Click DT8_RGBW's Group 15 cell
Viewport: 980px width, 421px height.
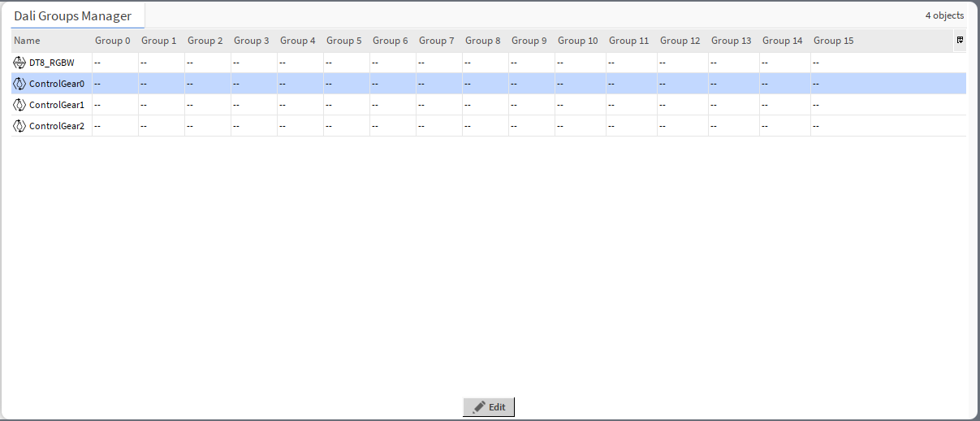click(x=888, y=63)
